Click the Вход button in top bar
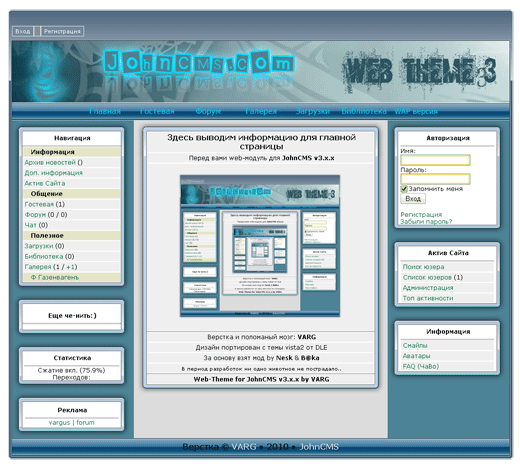The width and height of the screenshot is (520, 470). click(23, 31)
